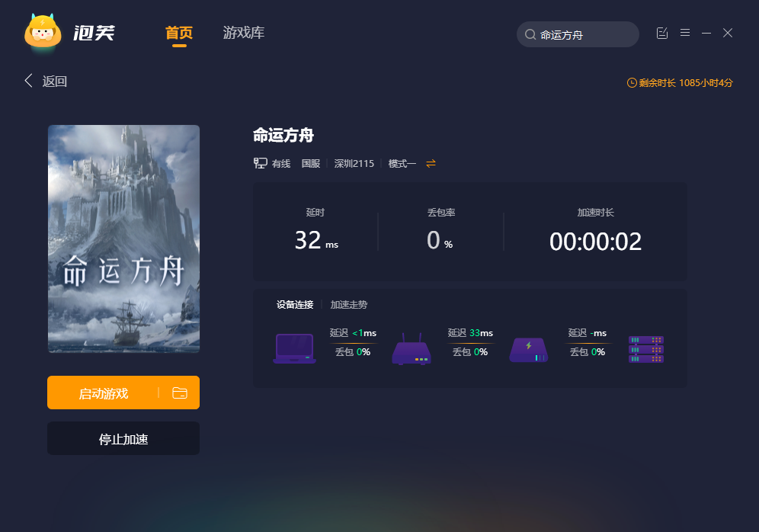Viewport: 759px width, 532px height.
Task: Click the 延迟 33ms reading
Action: point(470,332)
